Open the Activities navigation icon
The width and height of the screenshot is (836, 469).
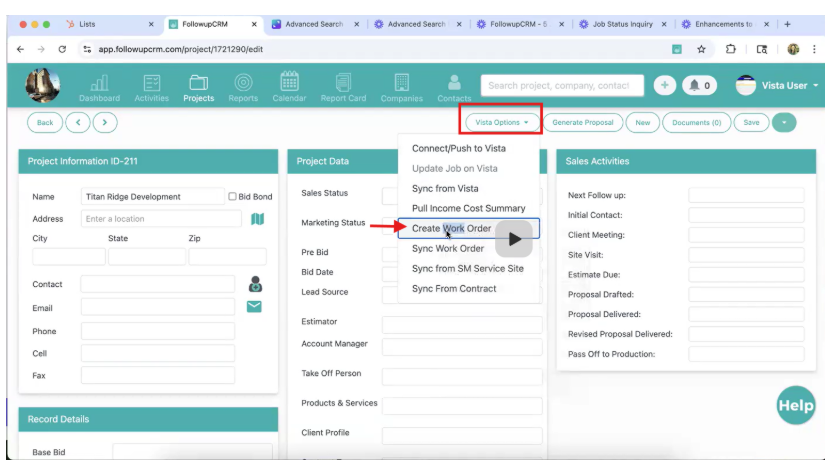click(151, 87)
